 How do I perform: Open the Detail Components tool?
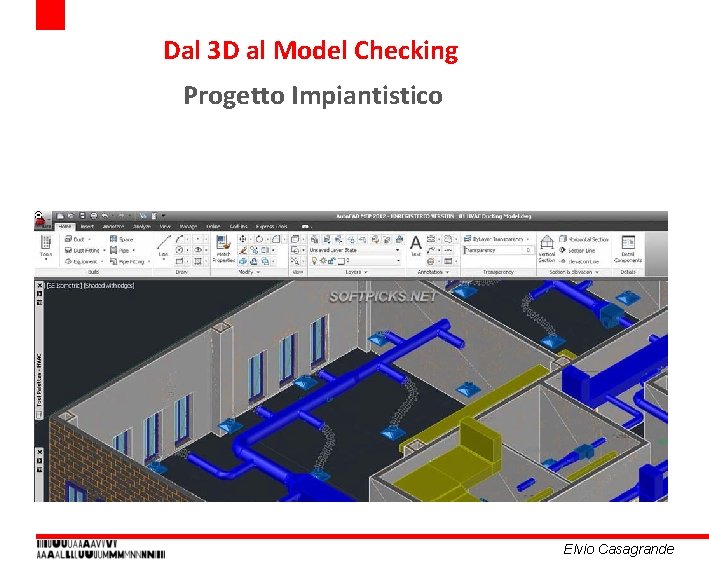[628, 249]
